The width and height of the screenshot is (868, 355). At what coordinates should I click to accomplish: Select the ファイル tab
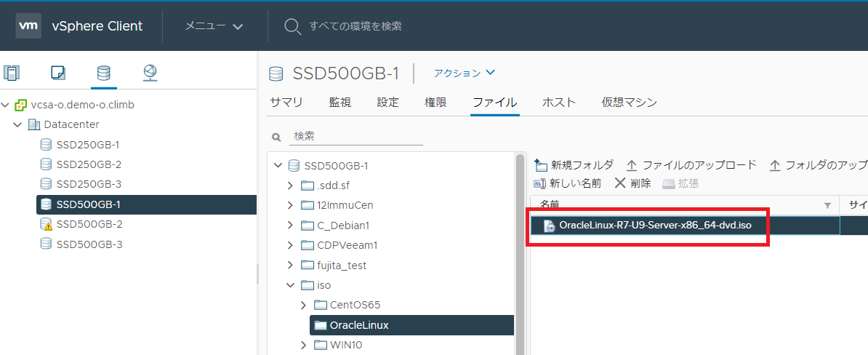(x=495, y=103)
